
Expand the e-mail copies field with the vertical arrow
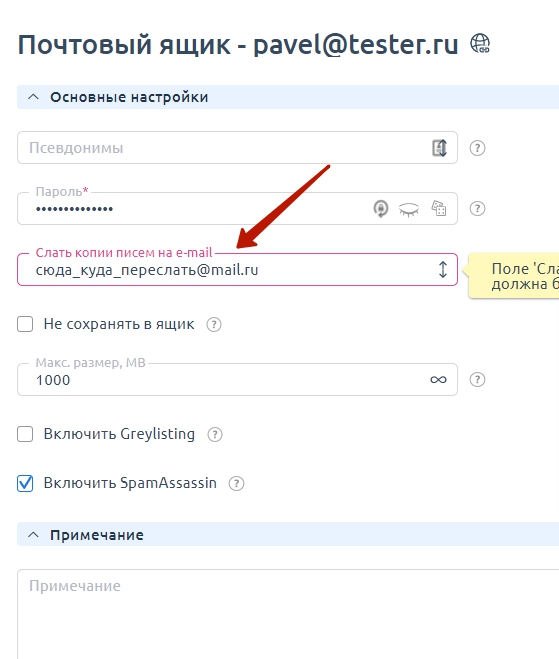pyautogui.click(x=443, y=269)
